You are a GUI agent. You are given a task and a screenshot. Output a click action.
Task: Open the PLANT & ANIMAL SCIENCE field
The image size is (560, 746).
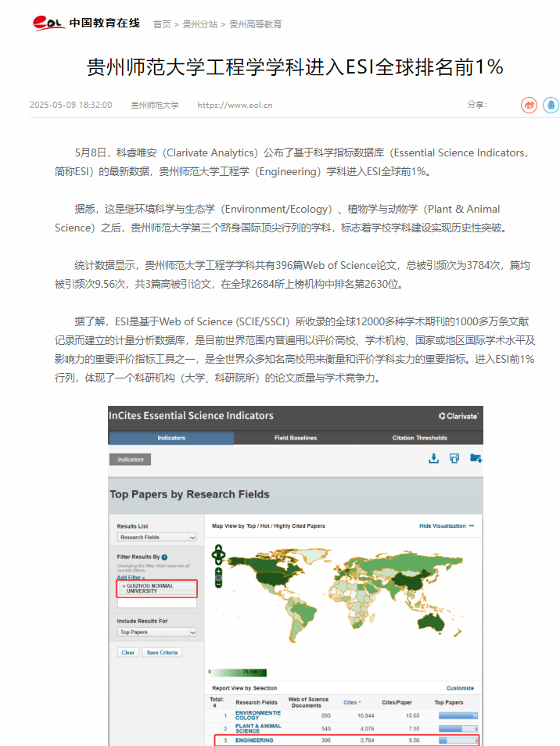click(x=258, y=728)
